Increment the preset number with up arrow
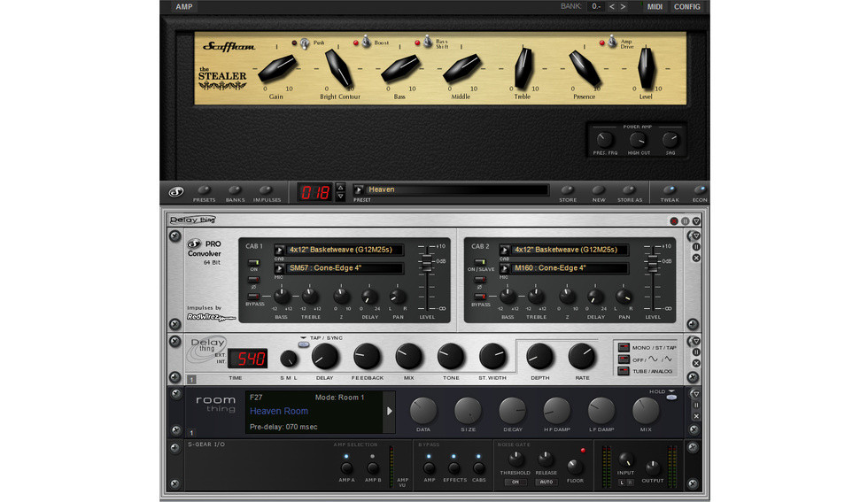This screenshot has width=868, height=502. (x=340, y=187)
